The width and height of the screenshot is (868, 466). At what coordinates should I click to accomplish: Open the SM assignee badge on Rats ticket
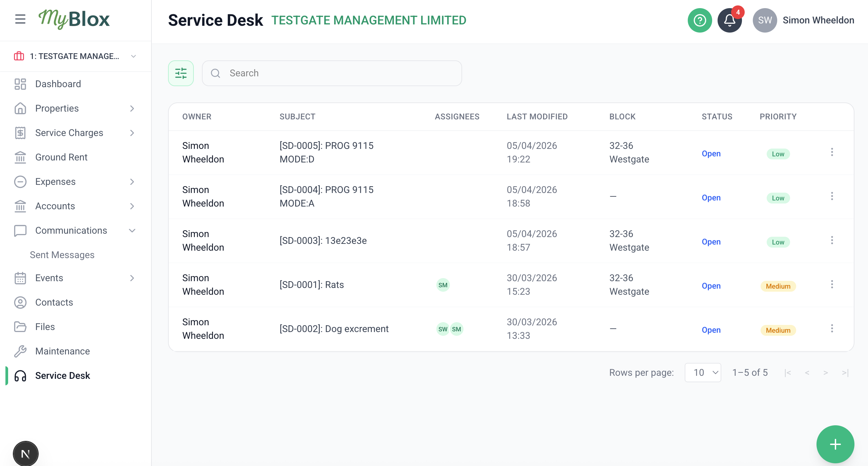click(x=443, y=285)
